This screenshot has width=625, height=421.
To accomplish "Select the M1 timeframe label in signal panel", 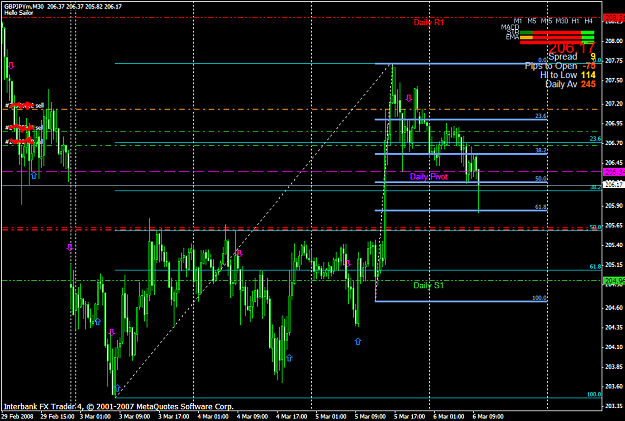I will point(518,21).
